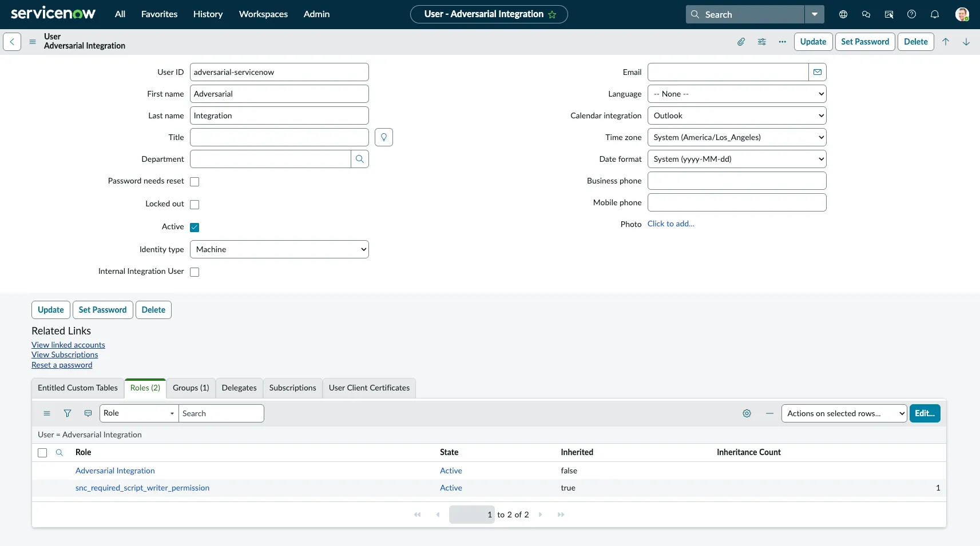This screenshot has height=546, width=980.
Task: Open the Time zone dropdown
Action: (x=737, y=137)
